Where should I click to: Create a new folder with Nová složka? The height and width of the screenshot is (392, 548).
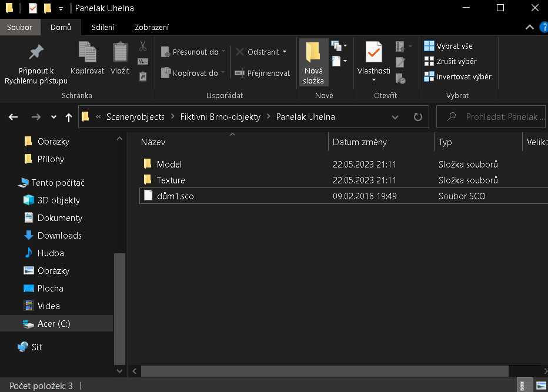pyautogui.click(x=313, y=63)
